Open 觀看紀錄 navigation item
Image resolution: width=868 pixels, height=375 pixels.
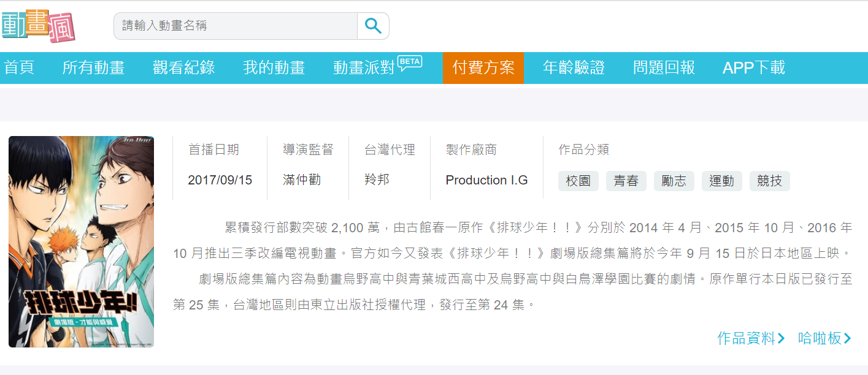point(183,68)
